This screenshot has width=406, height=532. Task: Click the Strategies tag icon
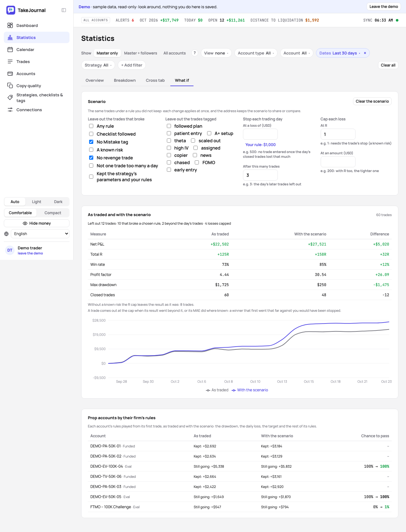tap(10, 98)
